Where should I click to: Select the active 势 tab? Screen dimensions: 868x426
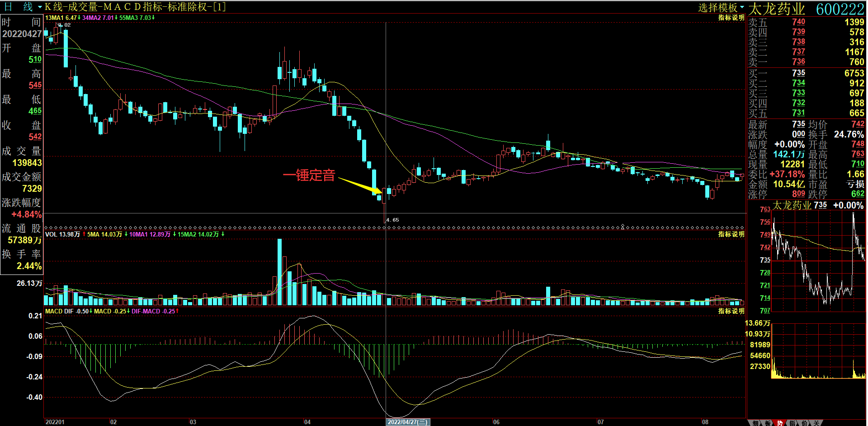(780, 423)
